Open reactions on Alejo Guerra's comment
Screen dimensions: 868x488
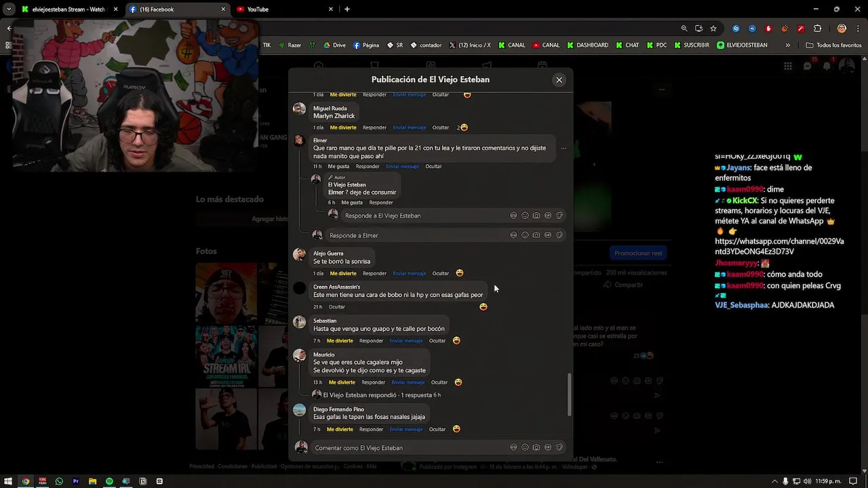[x=460, y=273]
